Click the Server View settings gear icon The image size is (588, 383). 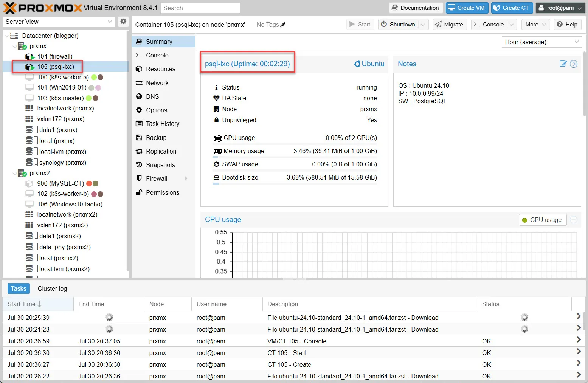pos(123,22)
